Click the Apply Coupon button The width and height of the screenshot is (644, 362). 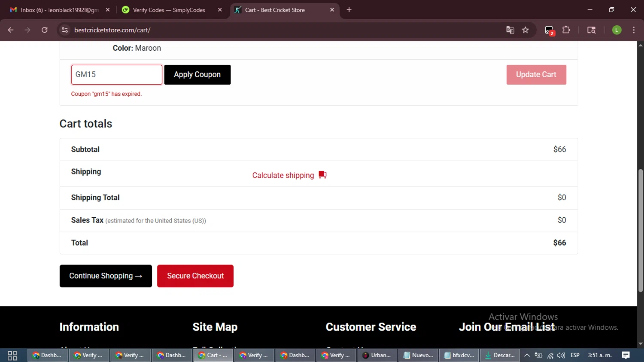click(197, 75)
